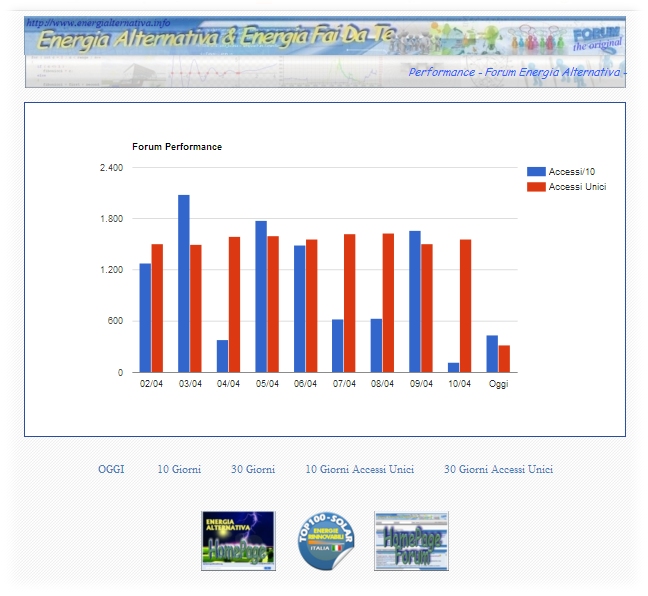Screen dimensions: 648x596
Task: Click the blue bar for 07/04
Action: [338, 346]
